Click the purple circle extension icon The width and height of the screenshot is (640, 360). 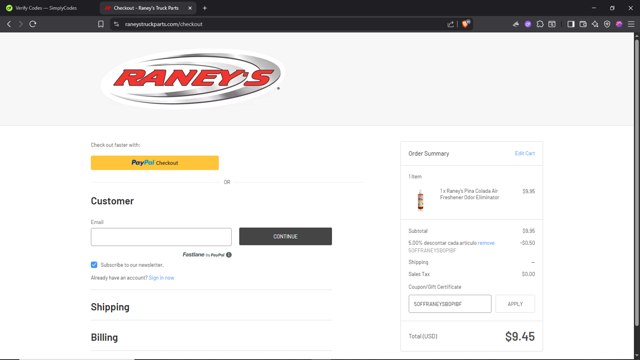click(528, 24)
